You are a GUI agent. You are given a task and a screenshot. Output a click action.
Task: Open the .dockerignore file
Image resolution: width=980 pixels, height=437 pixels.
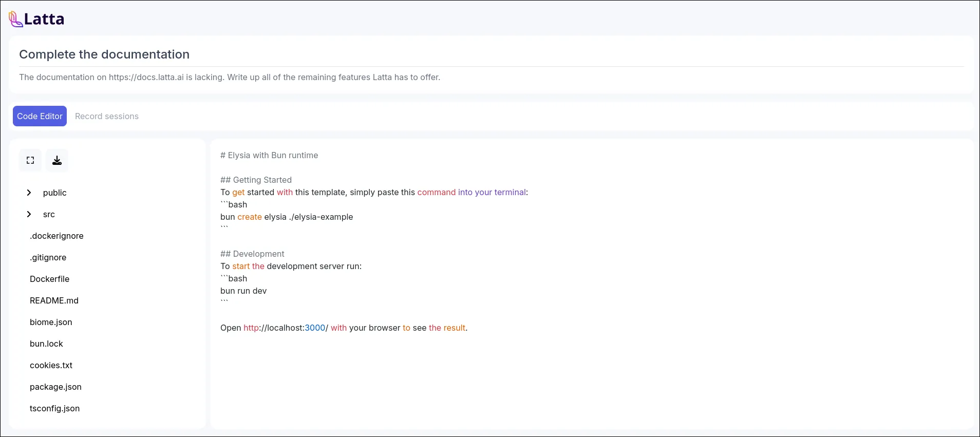56,236
